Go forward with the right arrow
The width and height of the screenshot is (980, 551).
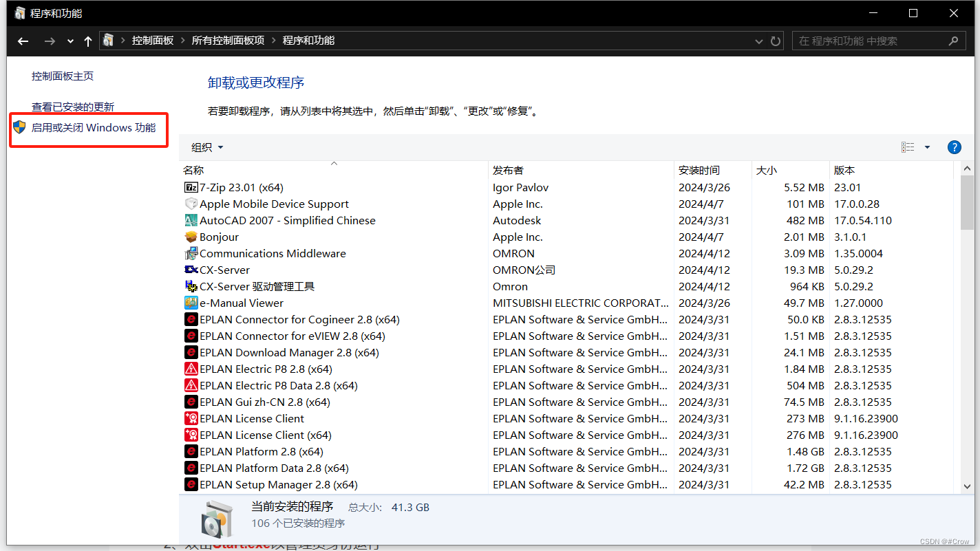50,41
